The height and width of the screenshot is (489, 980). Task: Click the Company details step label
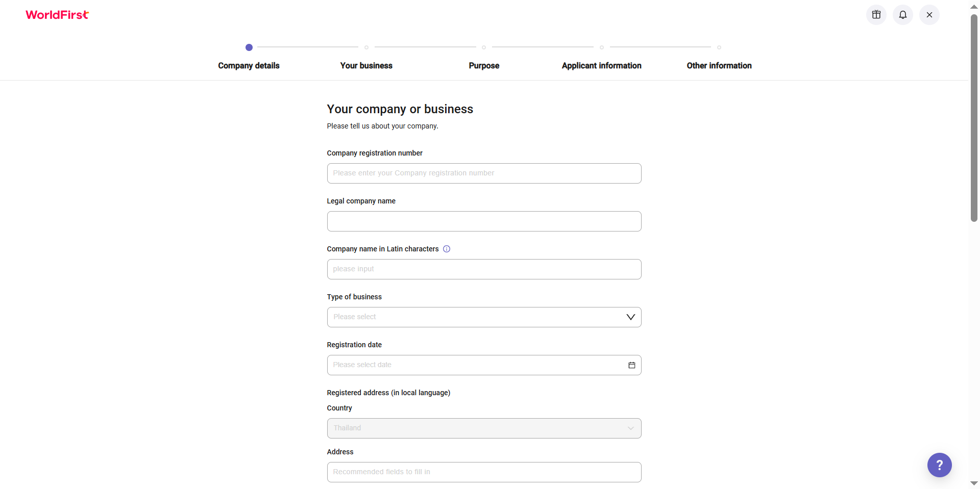[x=249, y=65]
